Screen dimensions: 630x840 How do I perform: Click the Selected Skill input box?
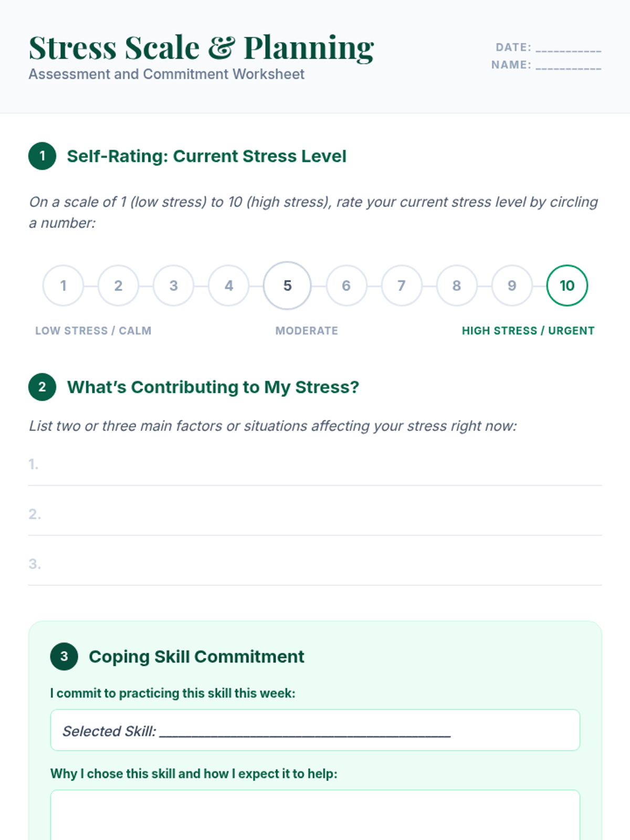(315, 730)
